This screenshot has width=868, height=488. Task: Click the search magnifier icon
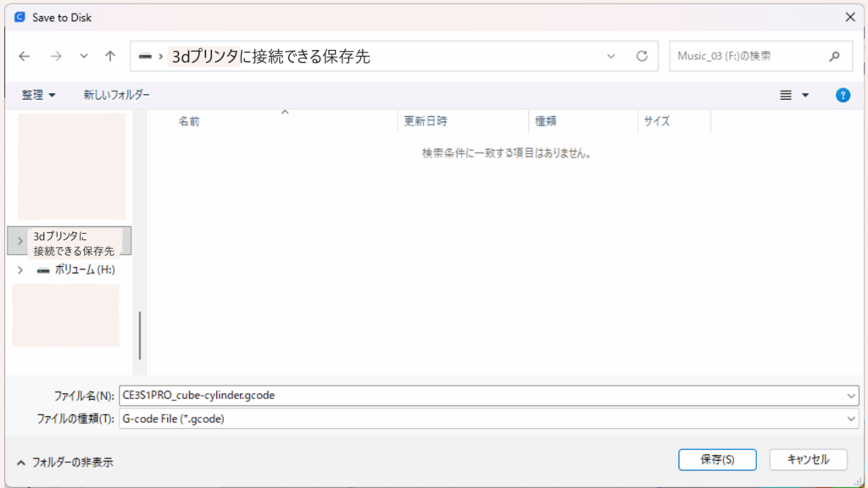tap(833, 56)
